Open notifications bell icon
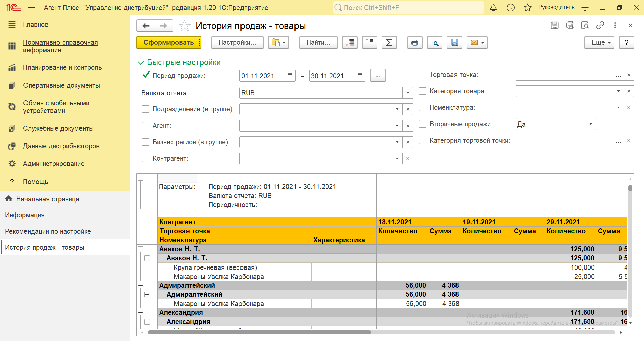Image resolution: width=644 pixels, height=341 pixels. (x=493, y=8)
